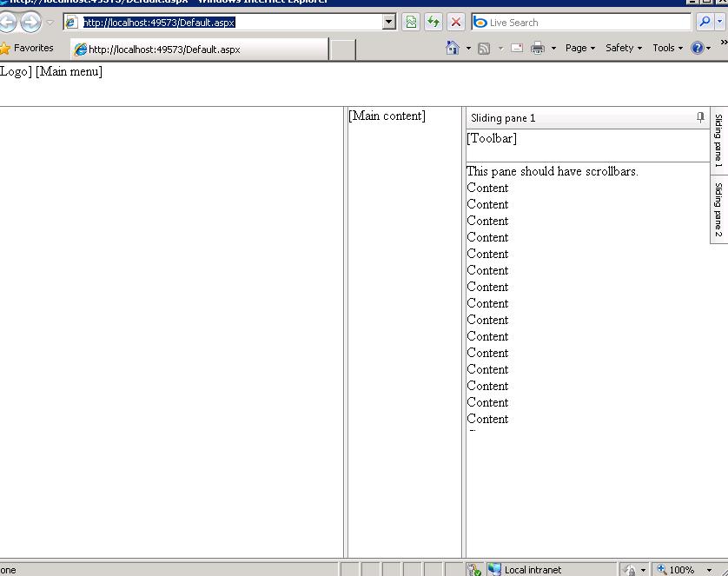Refresh the page with the green arrows icon

(433, 22)
